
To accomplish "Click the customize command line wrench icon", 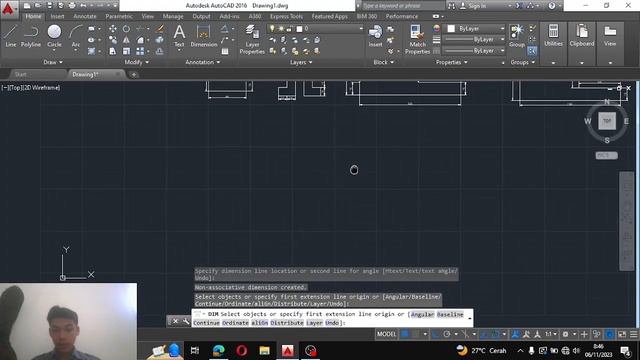I will point(186,322).
